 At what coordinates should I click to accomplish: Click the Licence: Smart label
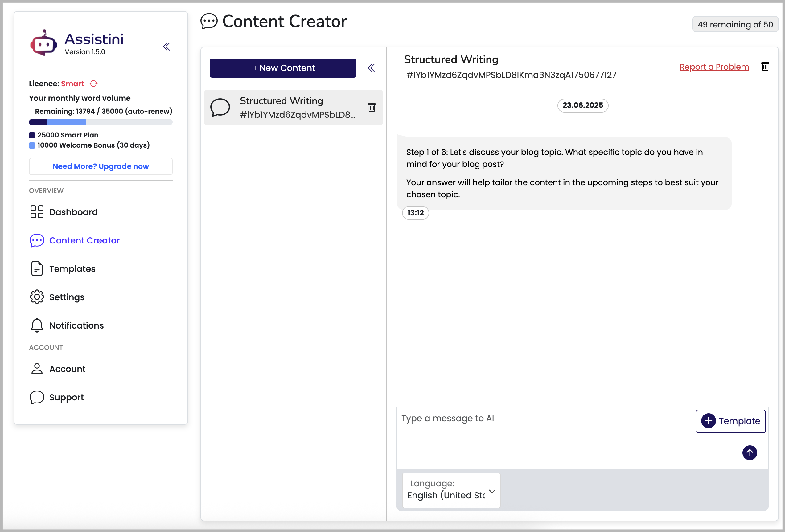[56, 84]
